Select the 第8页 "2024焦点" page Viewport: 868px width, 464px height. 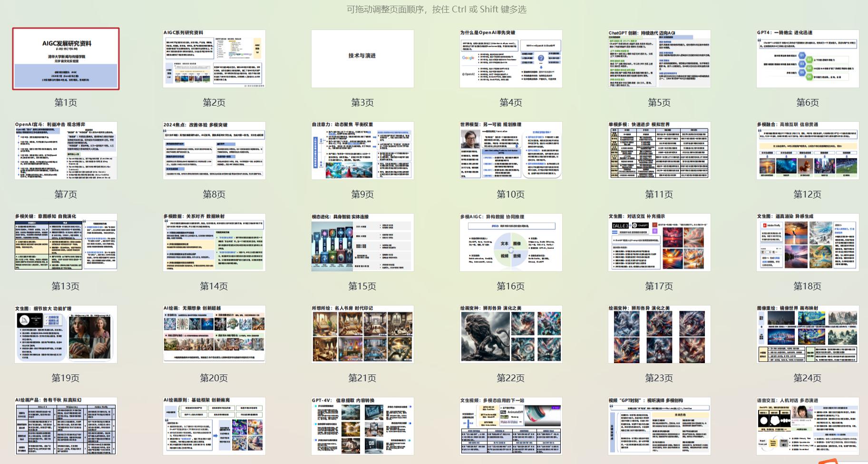(214, 151)
